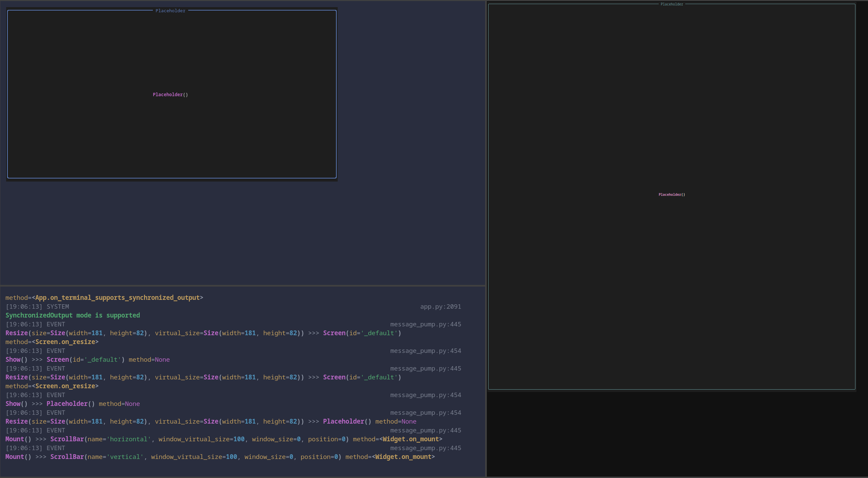The height and width of the screenshot is (478, 868).
Task: Select the Show() Screen(id='_default') event entry
Action: [87, 359]
